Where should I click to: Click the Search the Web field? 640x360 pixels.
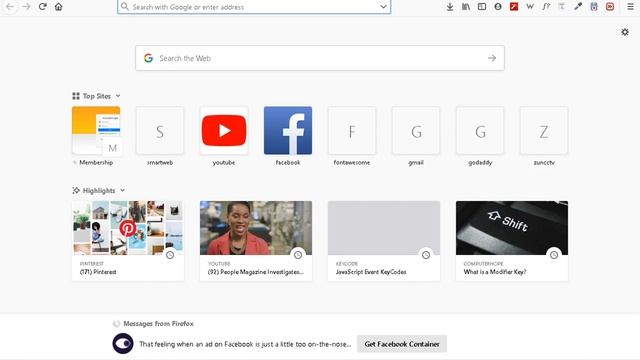tap(320, 58)
